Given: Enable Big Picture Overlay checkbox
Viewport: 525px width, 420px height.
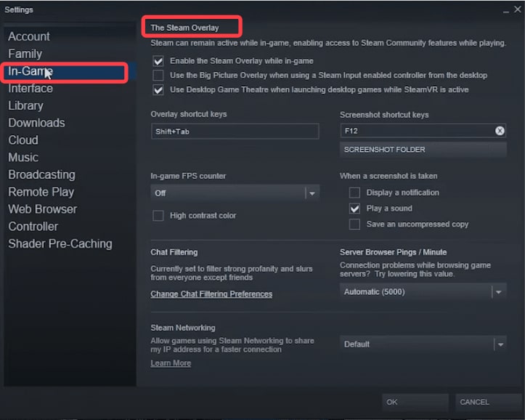Looking at the screenshot, I should coord(158,76).
